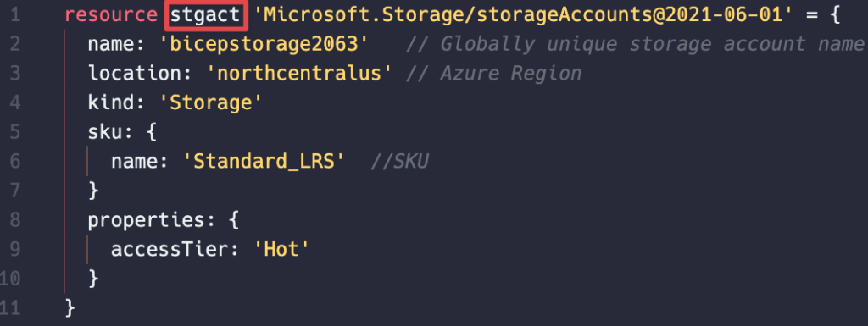Click the 'Storage' kind value
868x326 pixels.
pyautogui.click(x=209, y=102)
